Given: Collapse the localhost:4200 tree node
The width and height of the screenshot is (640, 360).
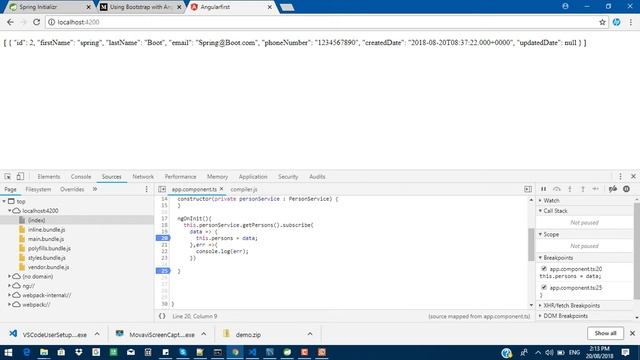Looking at the screenshot, I should (x=9, y=211).
